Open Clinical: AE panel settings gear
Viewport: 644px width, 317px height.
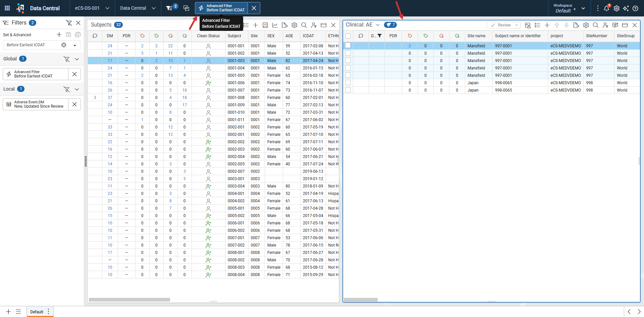(586, 25)
